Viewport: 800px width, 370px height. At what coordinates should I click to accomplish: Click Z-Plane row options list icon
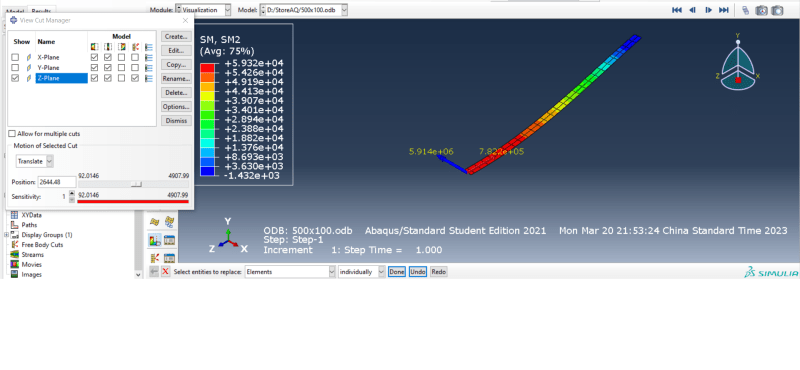coord(149,78)
